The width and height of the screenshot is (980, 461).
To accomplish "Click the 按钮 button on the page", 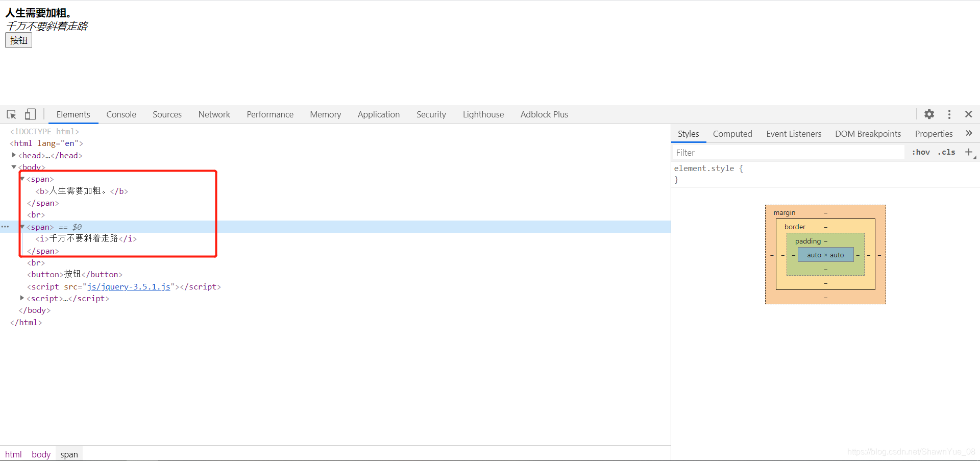I will pyautogui.click(x=18, y=40).
